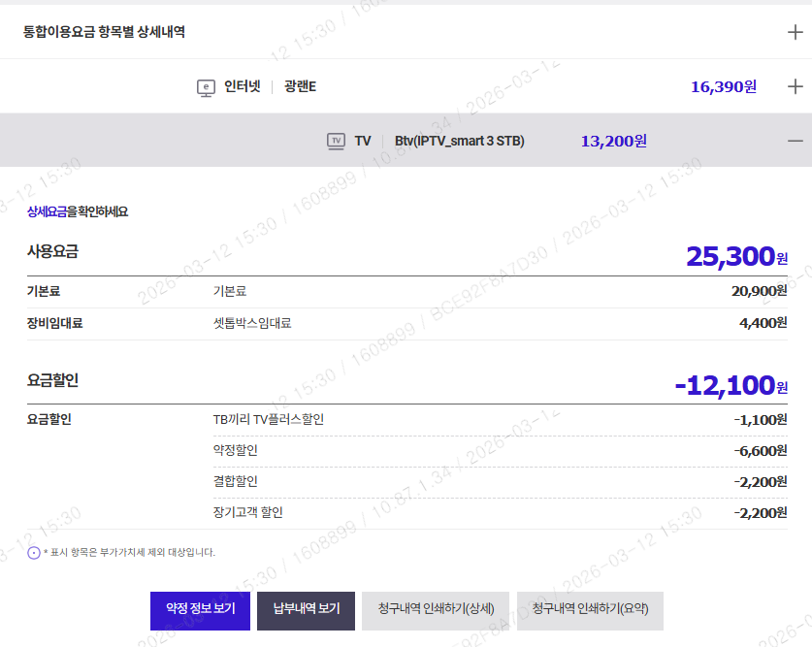Open 약정 정보 보기
812x647 pixels.
(x=200, y=610)
